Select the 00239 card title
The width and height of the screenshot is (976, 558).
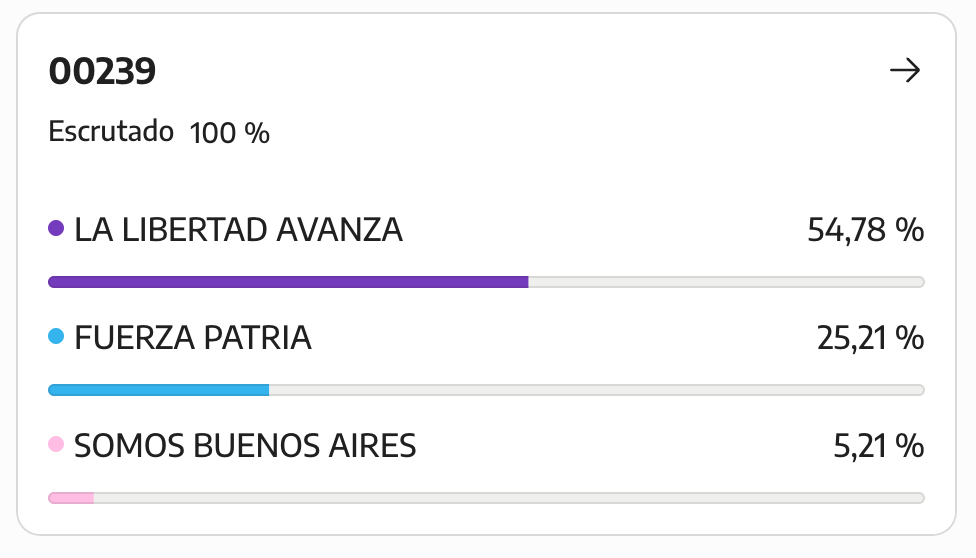tap(102, 71)
